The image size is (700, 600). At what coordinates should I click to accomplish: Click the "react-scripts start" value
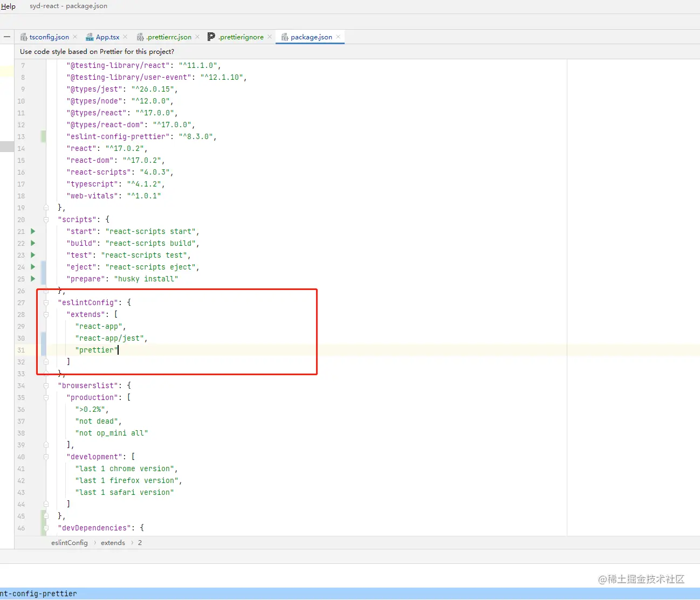[x=150, y=231]
